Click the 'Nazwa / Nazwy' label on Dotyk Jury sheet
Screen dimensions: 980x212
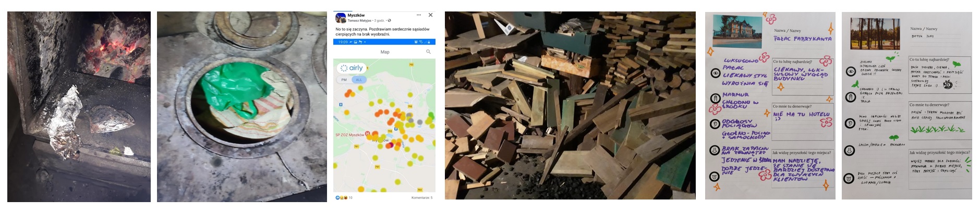(x=924, y=29)
